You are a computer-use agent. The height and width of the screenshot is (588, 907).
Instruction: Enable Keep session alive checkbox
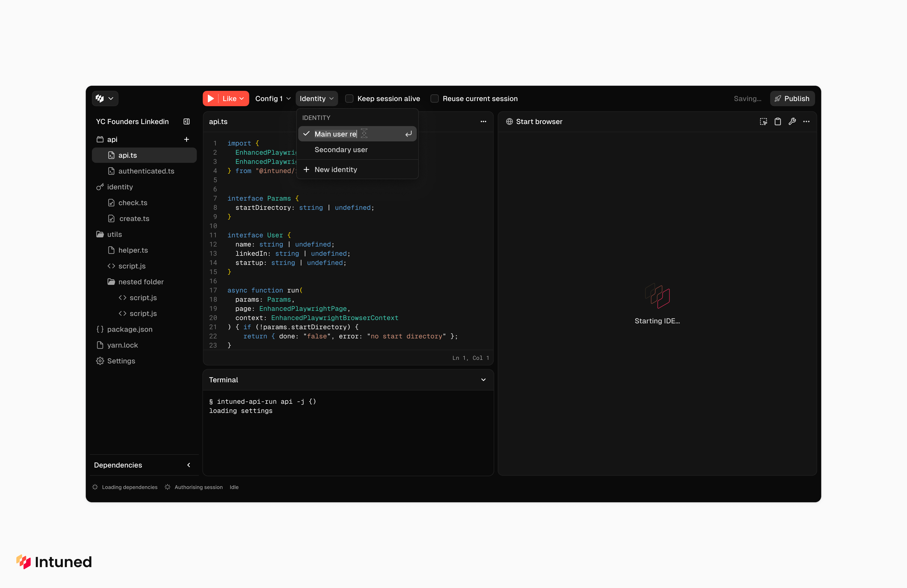coord(349,99)
